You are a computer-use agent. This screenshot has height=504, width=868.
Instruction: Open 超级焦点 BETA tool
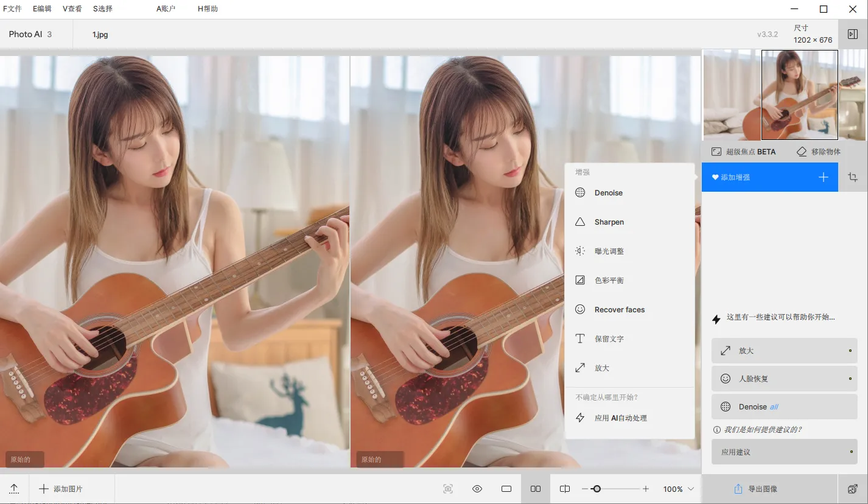point(744,152)
